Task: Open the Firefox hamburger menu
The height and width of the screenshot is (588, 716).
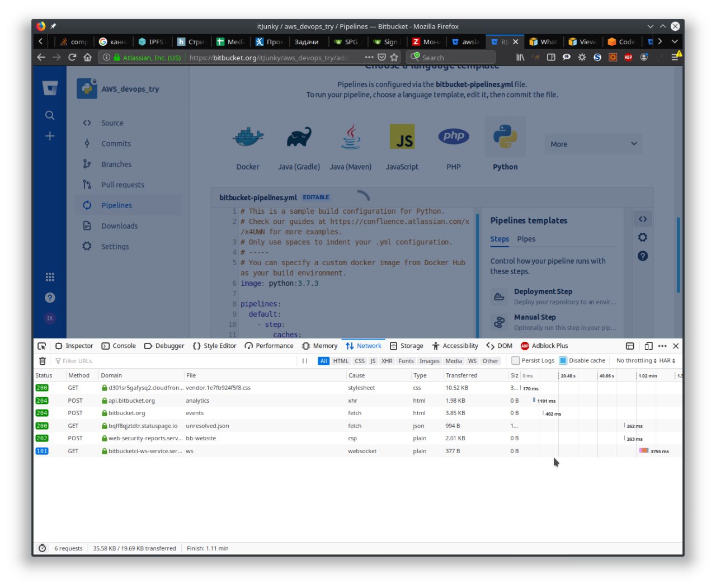Action: [x=675, y=57]
